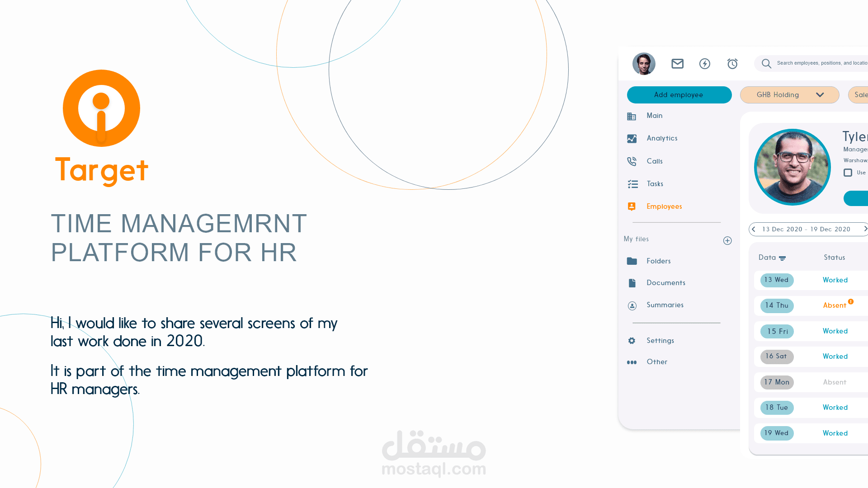The height and width of the screenshot is (488, 868).
Task: Open the Calls menu item
Action: pos(655,161)
